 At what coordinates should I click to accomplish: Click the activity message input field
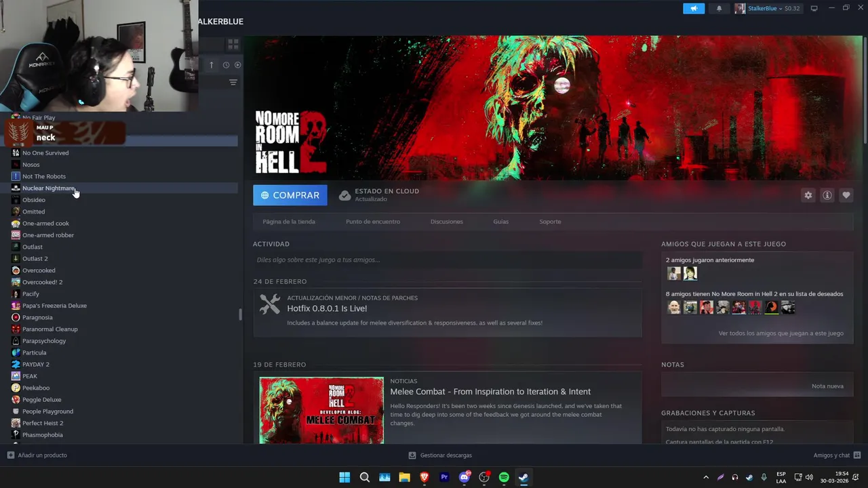pos(447,260)
